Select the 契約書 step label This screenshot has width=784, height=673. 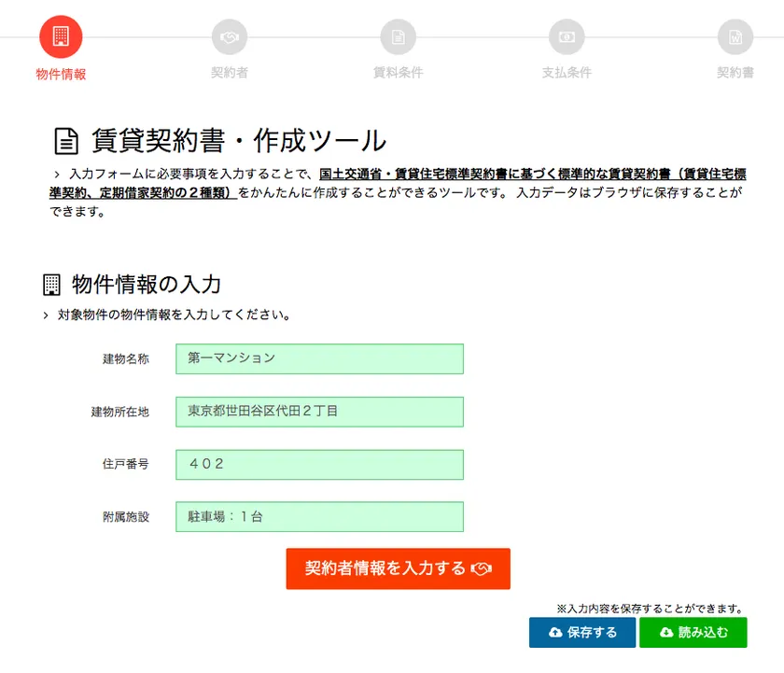pos(735,73)
